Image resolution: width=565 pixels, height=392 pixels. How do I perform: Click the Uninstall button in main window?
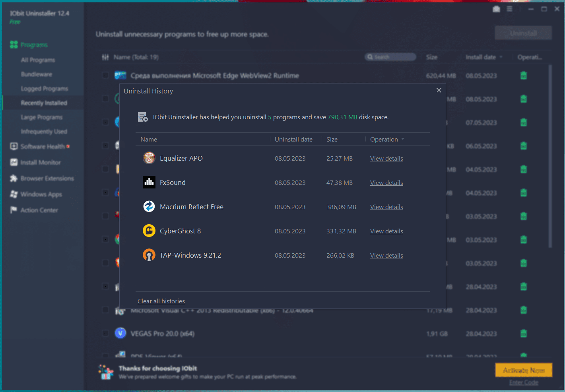click(523, 33)
